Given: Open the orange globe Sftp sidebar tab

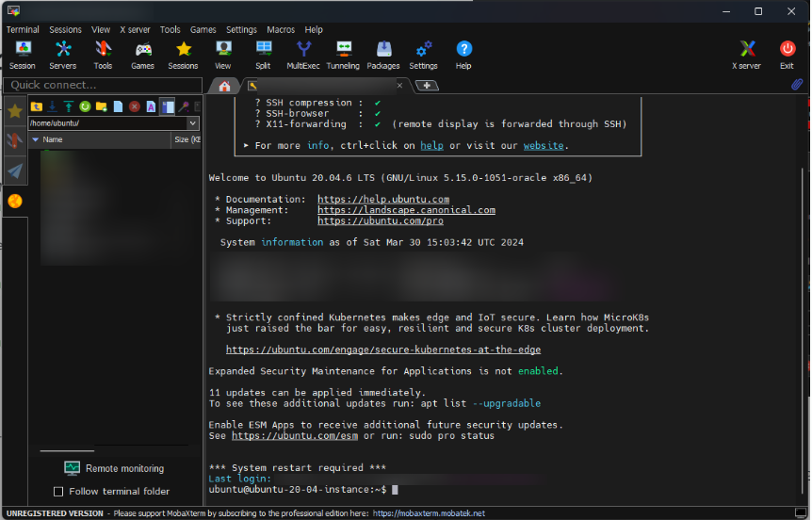Looking at the screenshot, I should pos(15,201).
